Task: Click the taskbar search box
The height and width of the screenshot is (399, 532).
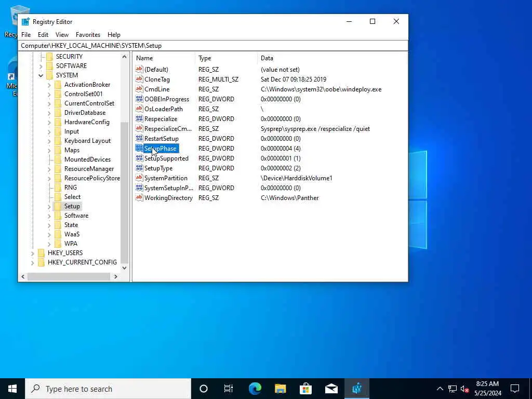Action: click(x=108, y=389)
